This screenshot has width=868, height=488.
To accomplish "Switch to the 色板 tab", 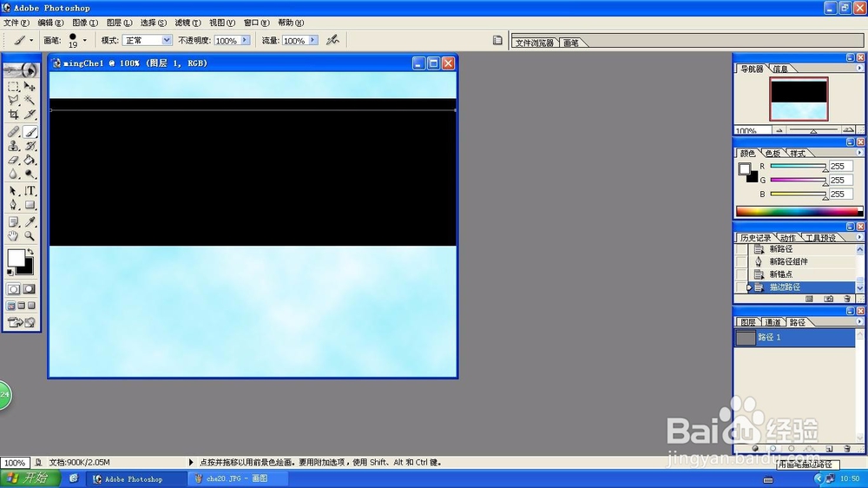I will coord(773,154).
